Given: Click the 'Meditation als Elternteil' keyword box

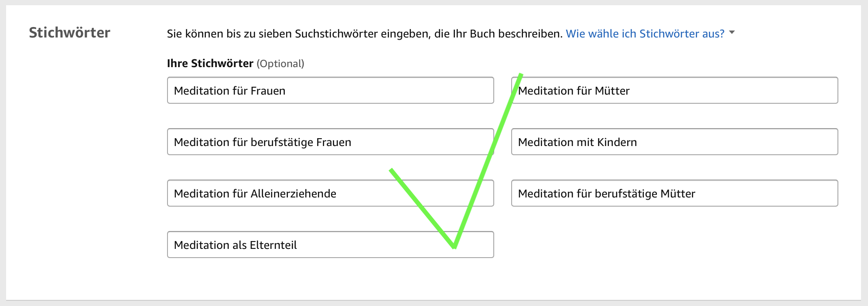Looking at the screenshot, I should pos(330,245).
